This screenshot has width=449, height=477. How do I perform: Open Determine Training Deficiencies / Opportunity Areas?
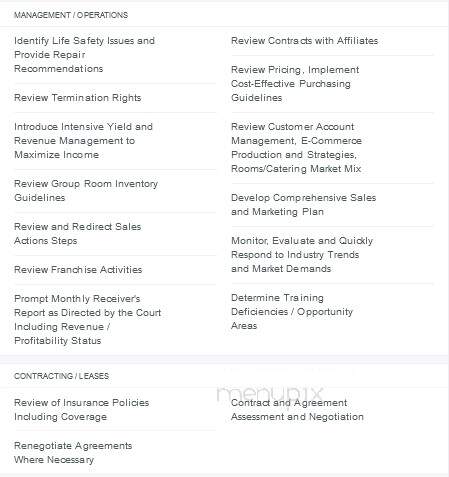pyautogui.click(x=292, y=312)
